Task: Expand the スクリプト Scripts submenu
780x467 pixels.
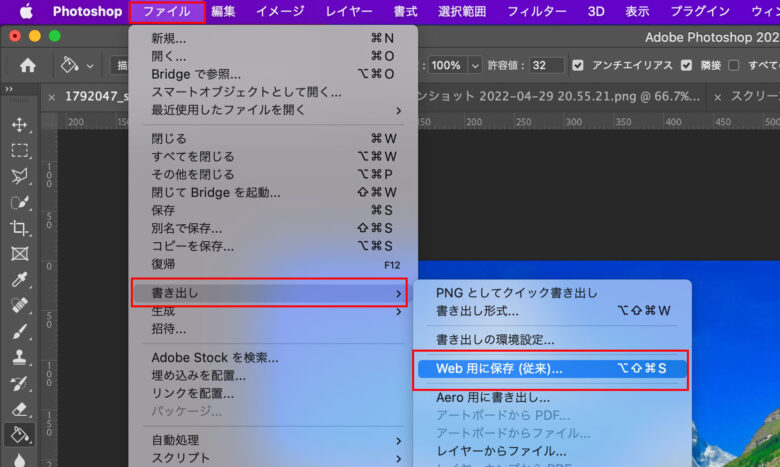Action: point(273,458)
